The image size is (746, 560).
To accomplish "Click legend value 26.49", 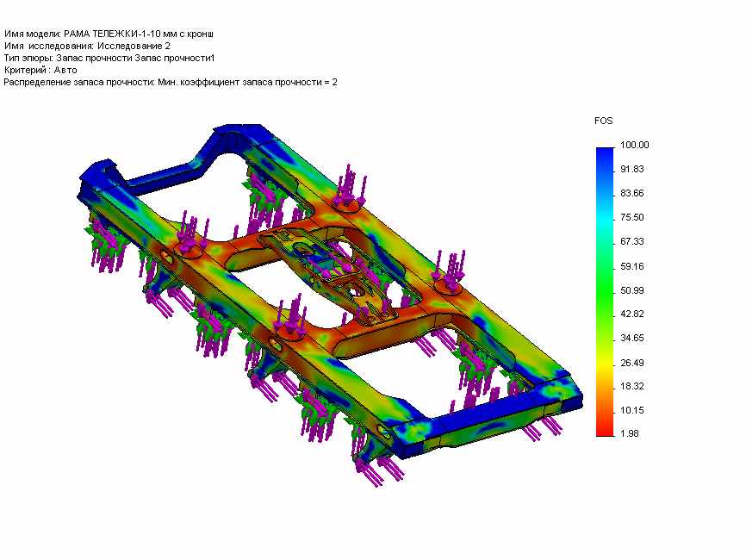I will point(632,363).
